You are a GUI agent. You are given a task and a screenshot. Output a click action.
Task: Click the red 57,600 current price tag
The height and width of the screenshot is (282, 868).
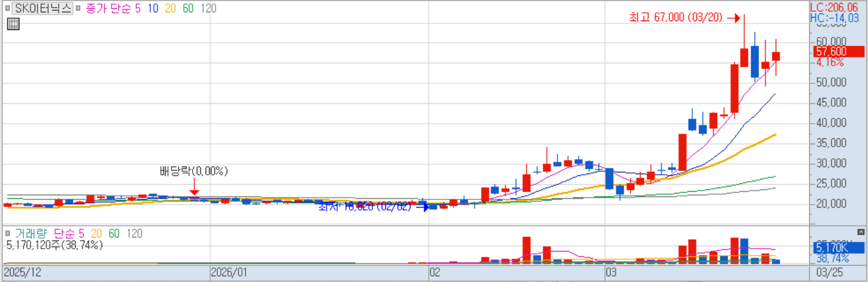[830, 52]
